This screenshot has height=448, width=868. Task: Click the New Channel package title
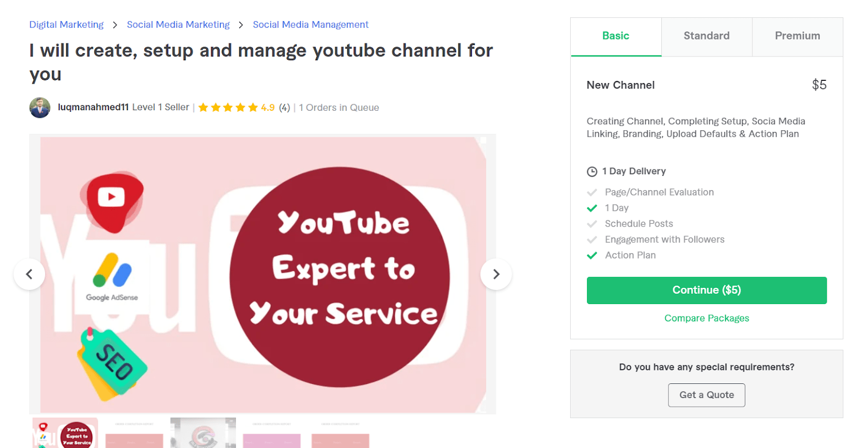click(x=621, y=85)
